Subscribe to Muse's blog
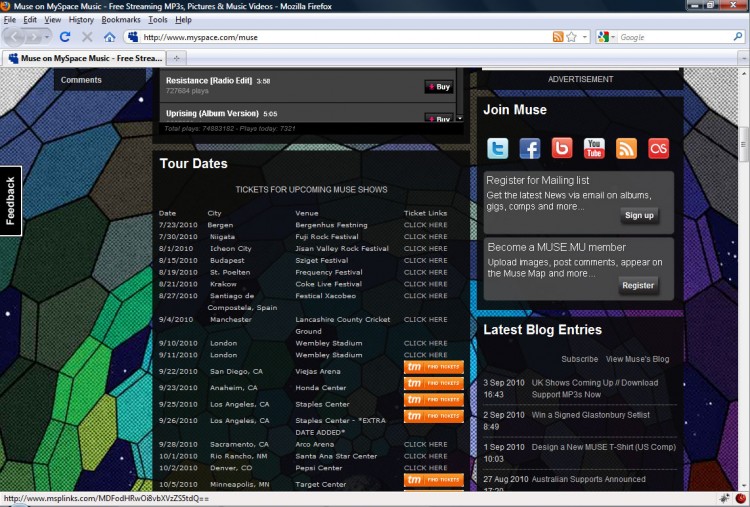 (x=580, y=359)
